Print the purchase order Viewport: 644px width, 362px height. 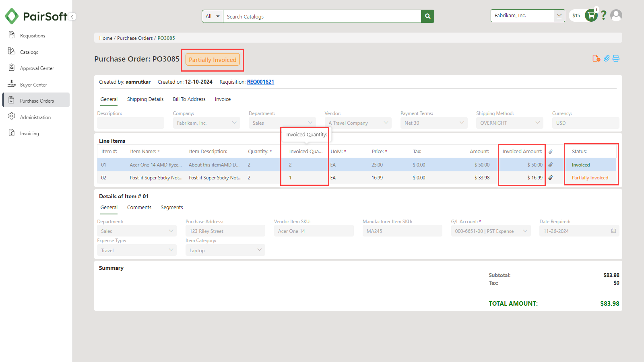(616, 58)
